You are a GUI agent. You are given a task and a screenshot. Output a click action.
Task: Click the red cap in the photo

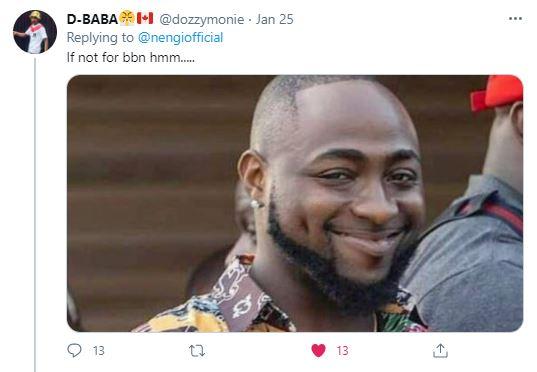pos(497,92)
